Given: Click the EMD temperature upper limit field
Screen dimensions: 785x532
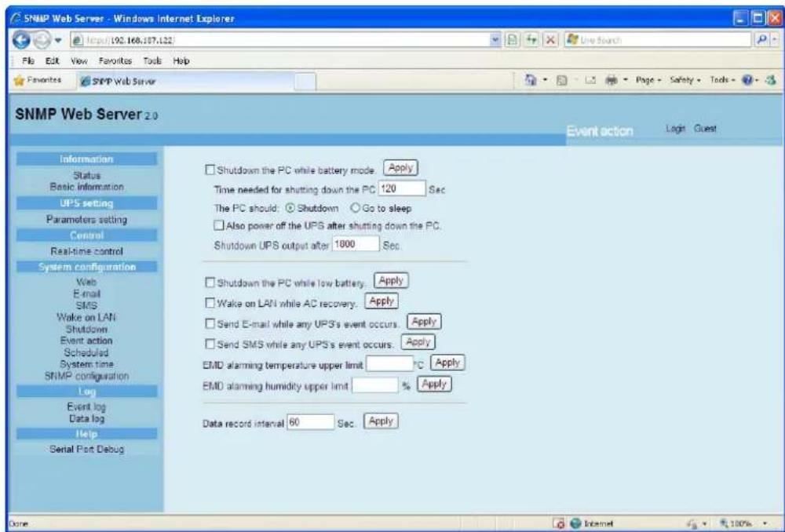Looking at the screenshot, I should (389, 364).
